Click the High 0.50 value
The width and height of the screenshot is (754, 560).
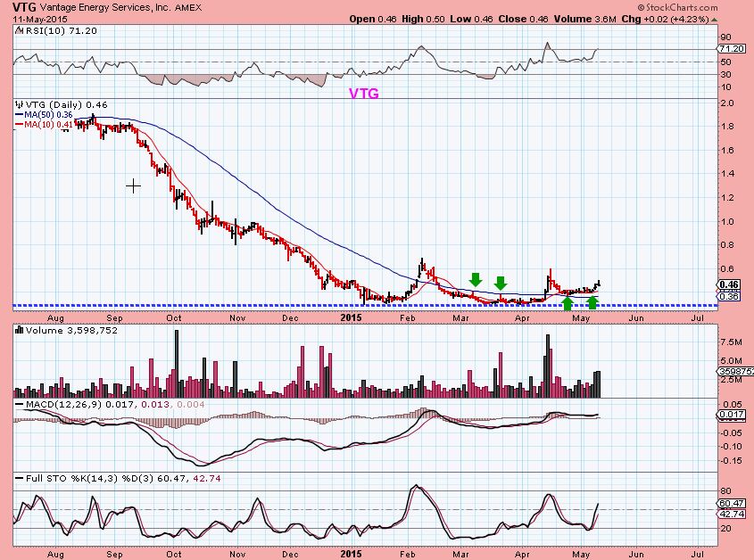(423, 20)
